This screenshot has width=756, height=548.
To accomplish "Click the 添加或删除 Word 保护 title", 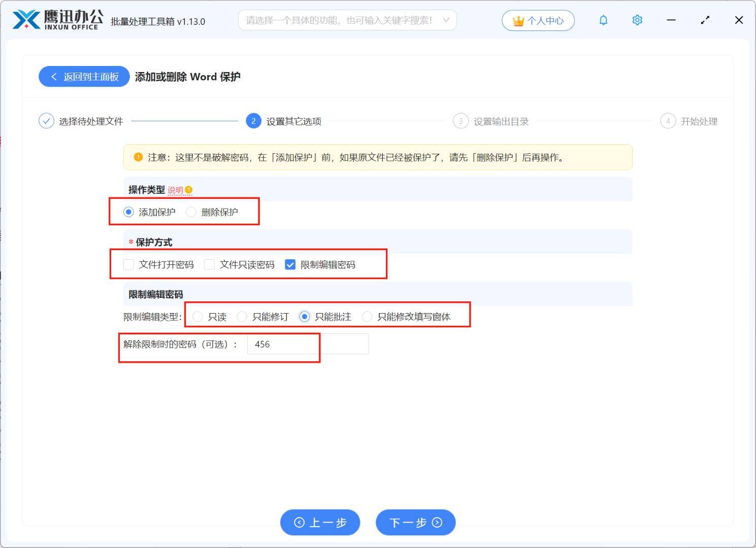I will click(188, 77).
